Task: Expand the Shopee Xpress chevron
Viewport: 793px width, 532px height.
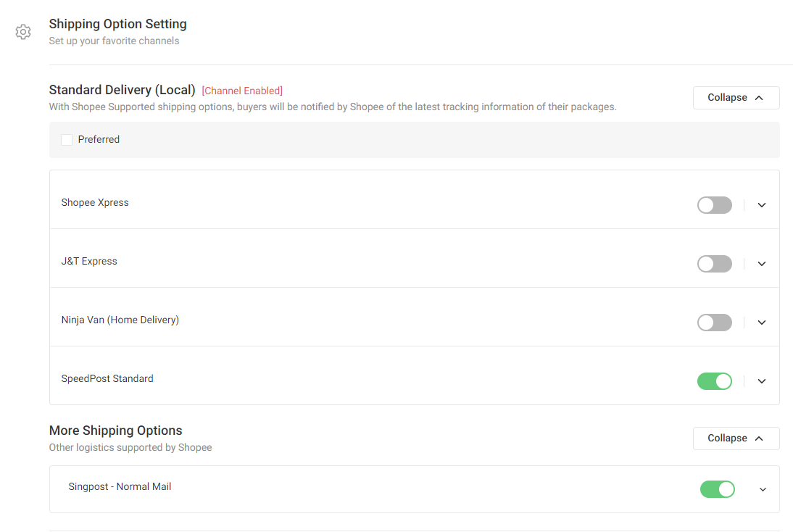Action: (762, 205)
